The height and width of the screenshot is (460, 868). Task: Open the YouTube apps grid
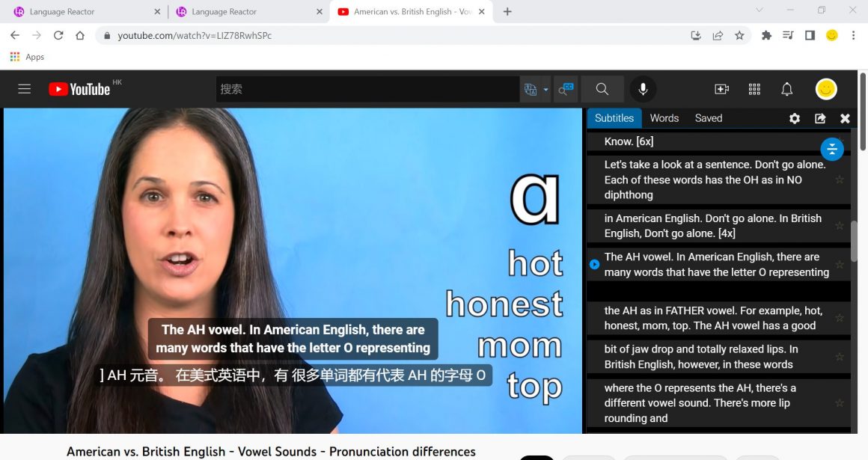[x=754, y=89]
